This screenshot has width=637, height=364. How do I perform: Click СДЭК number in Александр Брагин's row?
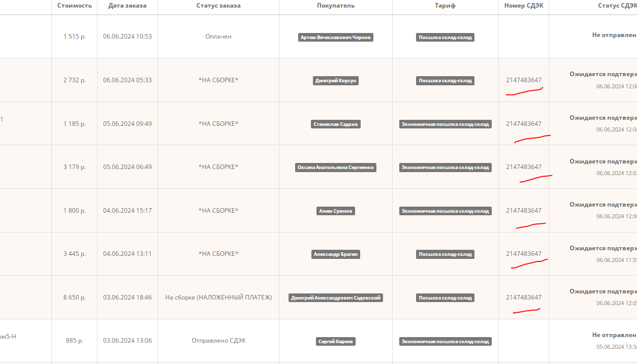[524, 254]
